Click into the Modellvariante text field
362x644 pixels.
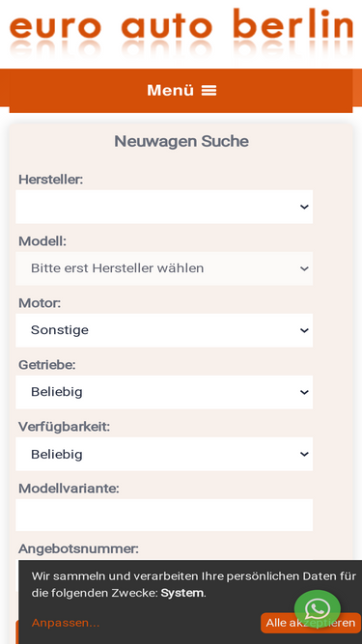pos(164,515)
